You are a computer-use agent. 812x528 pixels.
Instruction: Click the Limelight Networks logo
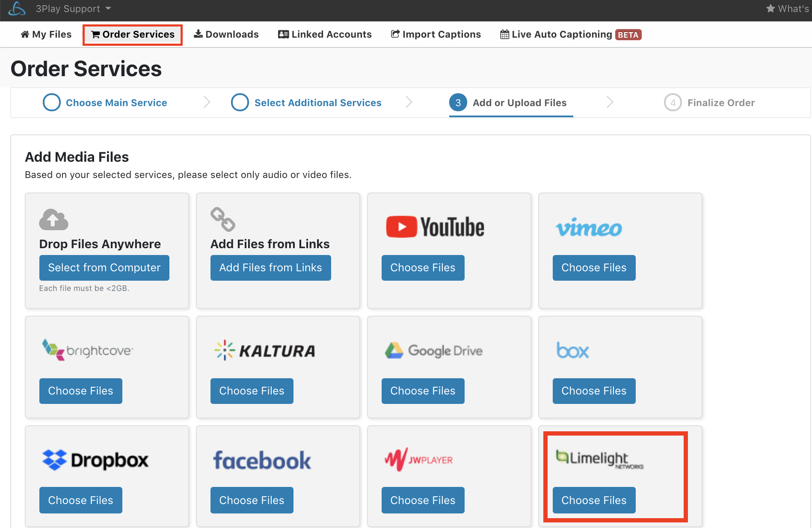[599, 459]
